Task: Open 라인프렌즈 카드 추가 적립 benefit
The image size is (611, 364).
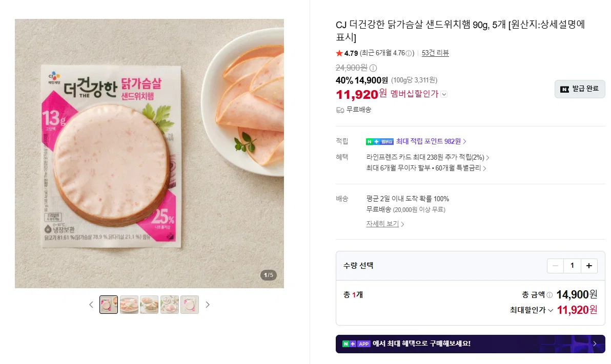Action: 427,158
